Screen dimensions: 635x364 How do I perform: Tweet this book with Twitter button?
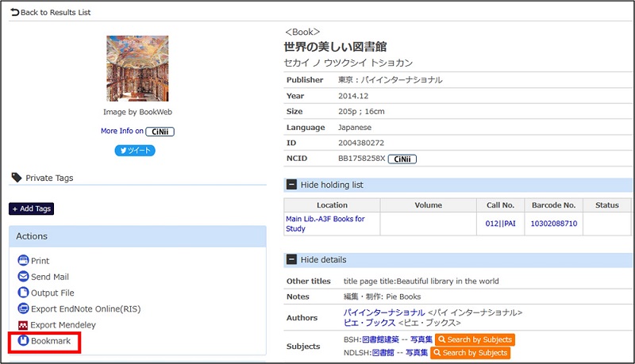(135, 151)
